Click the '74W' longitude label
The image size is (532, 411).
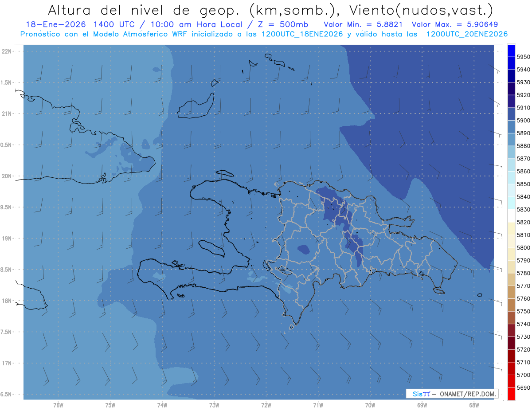pos(162,405)
